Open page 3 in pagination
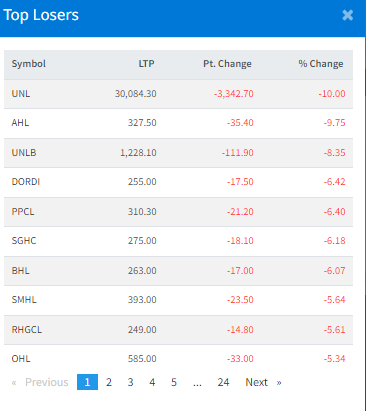The width and height of the screenshot is (366, 411). coord(130,382)
